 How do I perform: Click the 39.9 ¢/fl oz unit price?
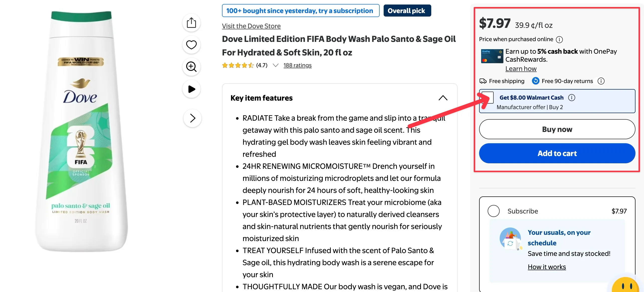click(534, 25)
